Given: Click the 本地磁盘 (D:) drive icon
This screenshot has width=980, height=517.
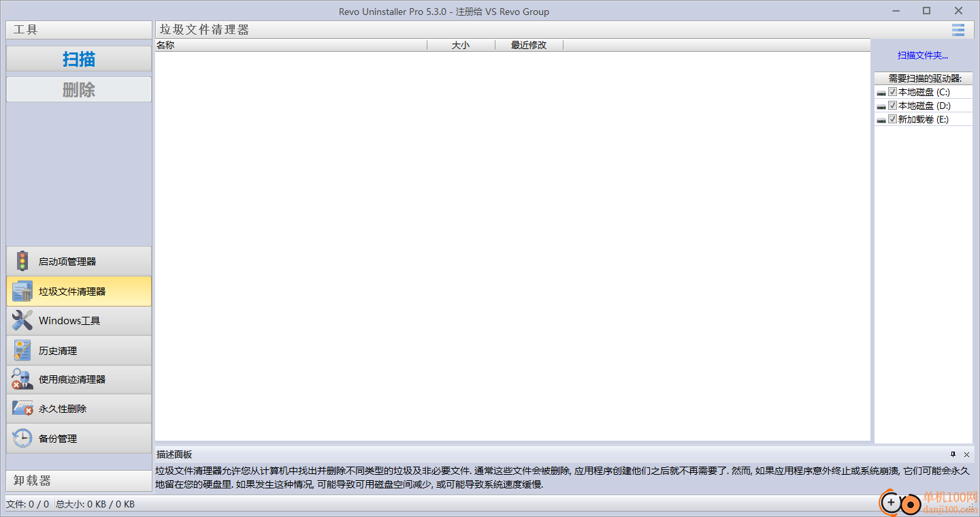Looking at the screenshot, I should coord(881,106).
